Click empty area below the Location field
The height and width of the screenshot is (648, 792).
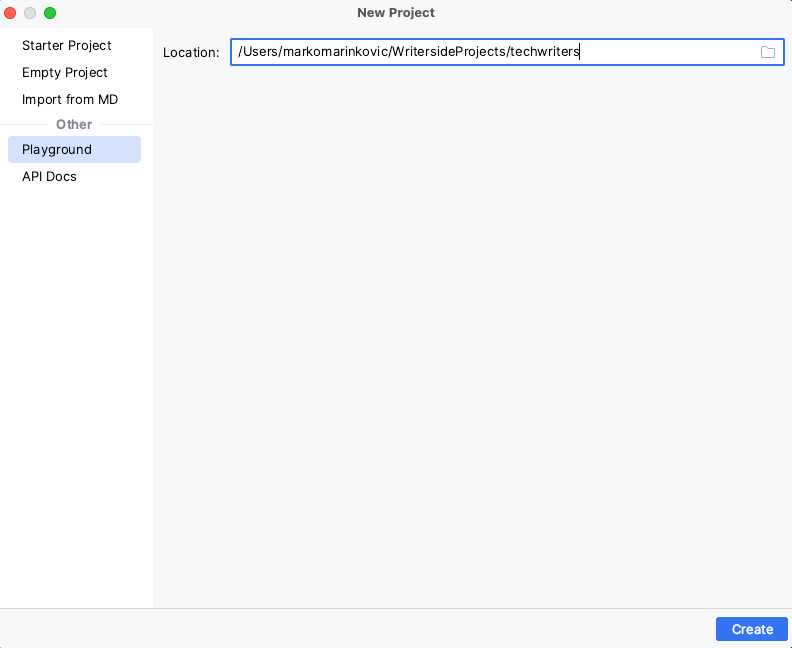[470, 330]
